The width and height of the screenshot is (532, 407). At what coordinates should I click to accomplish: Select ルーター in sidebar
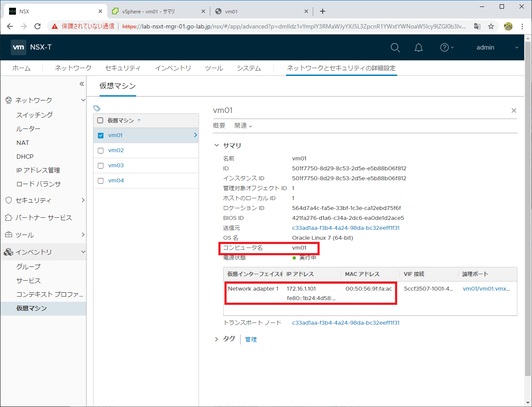coord(28,128)
